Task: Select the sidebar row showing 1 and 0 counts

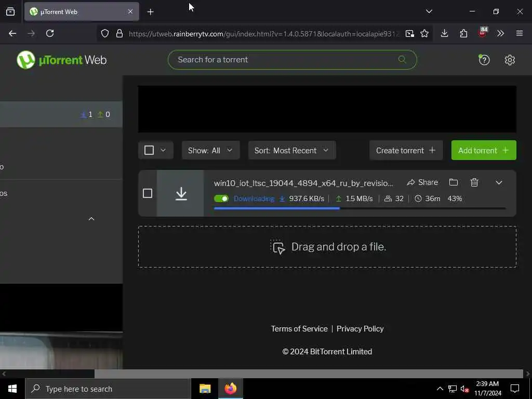Action: (61, 114)
